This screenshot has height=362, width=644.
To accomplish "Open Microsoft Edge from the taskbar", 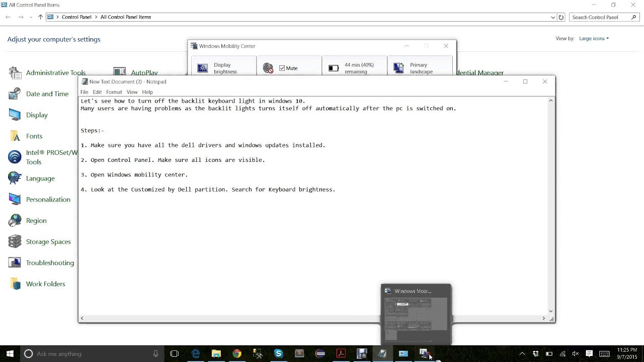I will (196, 353).
